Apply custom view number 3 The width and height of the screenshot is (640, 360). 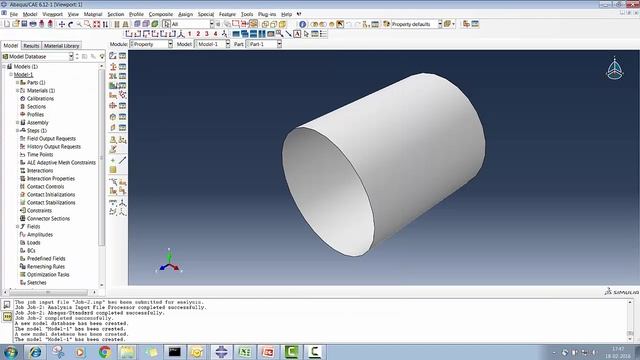[x=207, y=34]
